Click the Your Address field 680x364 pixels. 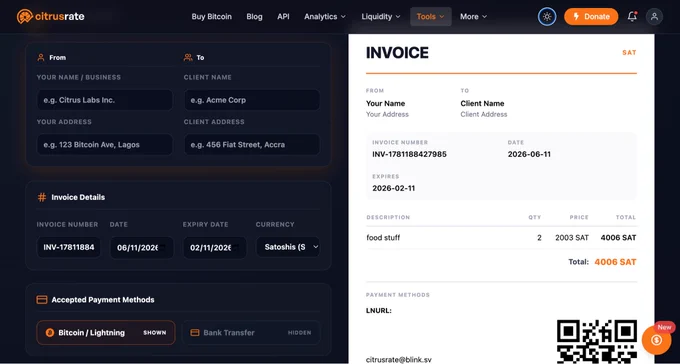click(x=105, y=144)
